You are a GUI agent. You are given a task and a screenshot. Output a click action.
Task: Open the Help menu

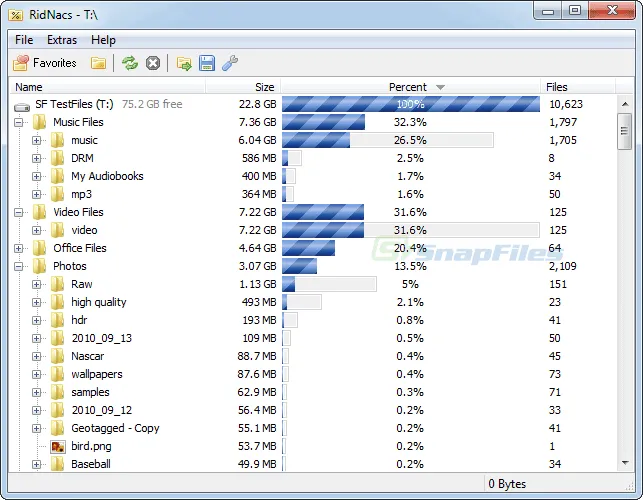[103, 40]
